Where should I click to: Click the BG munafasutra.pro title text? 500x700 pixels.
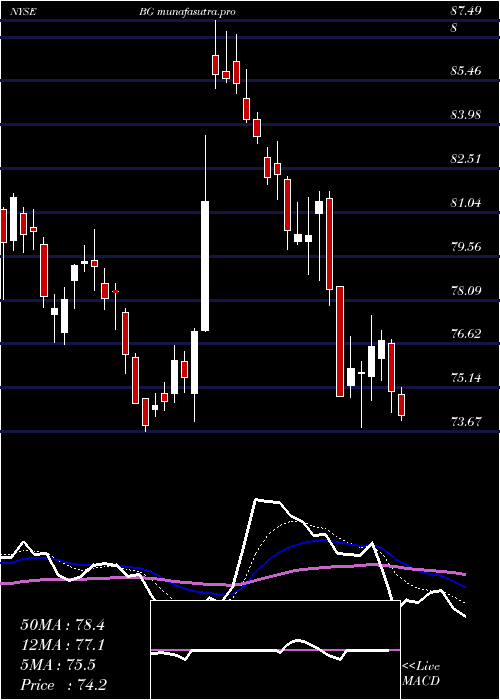coord(187,12)
